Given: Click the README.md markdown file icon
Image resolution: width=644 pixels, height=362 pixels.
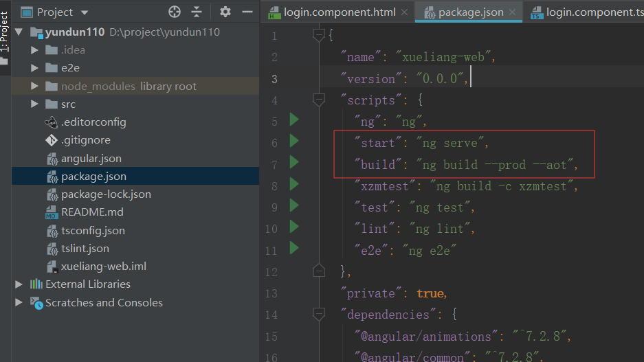Looking at the screenshot, I should [52, 213].
